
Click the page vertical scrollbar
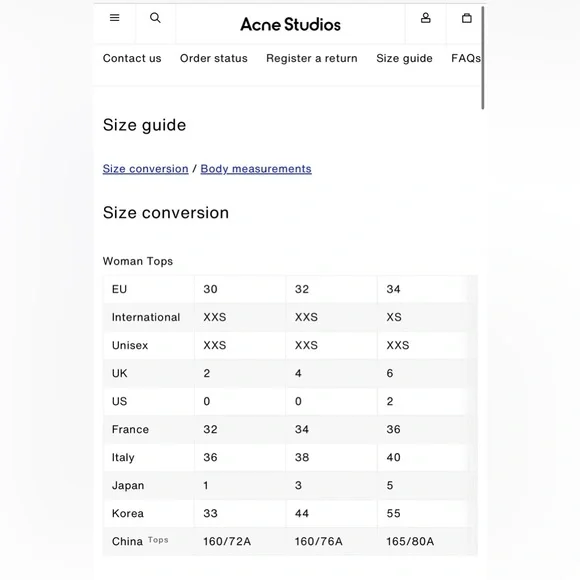tap(483, 57)
